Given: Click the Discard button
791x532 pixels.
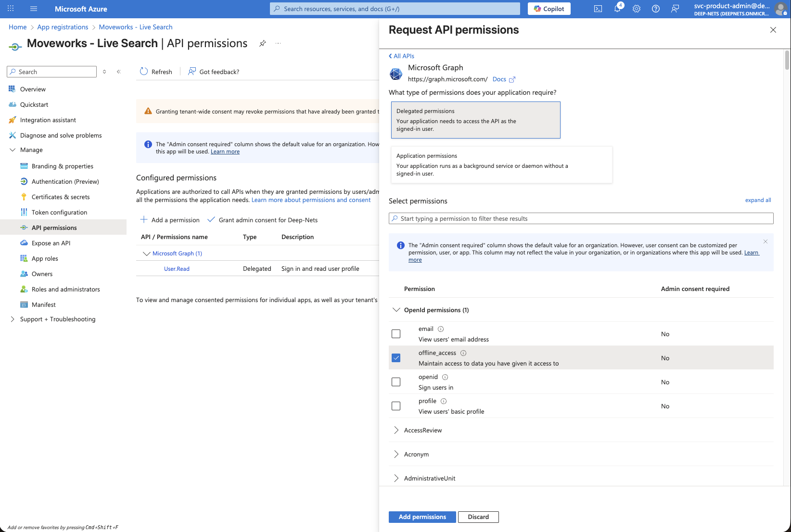Looking at the screenshot, I should (x=478, y=517).
